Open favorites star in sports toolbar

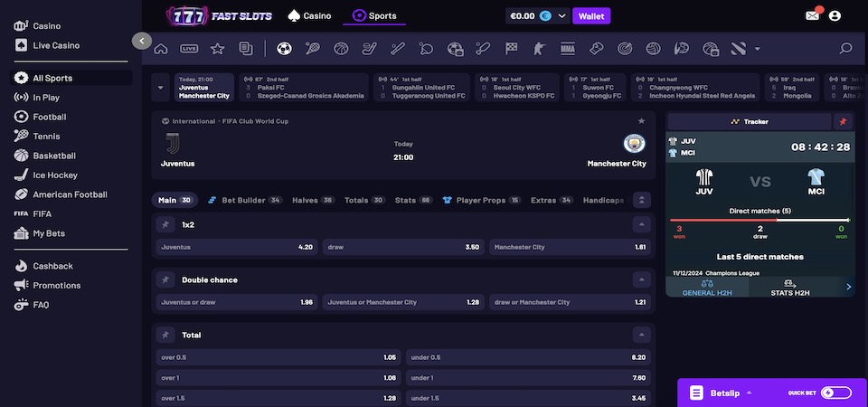218,49
